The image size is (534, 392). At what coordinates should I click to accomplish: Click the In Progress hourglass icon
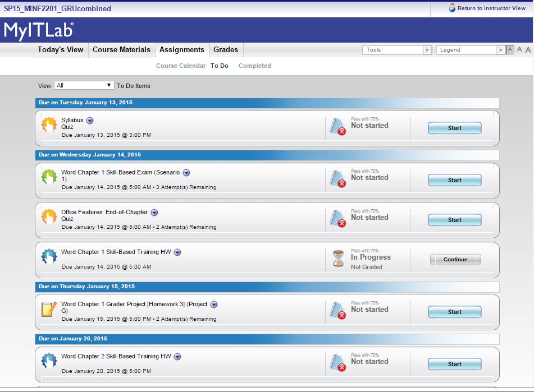[338, 259]
